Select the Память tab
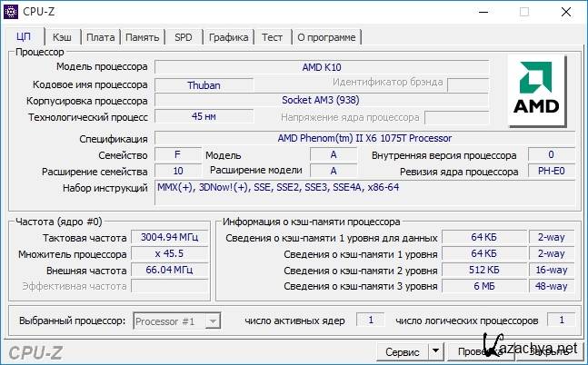Screen dimensions: 588x365 tap(143, 36)
